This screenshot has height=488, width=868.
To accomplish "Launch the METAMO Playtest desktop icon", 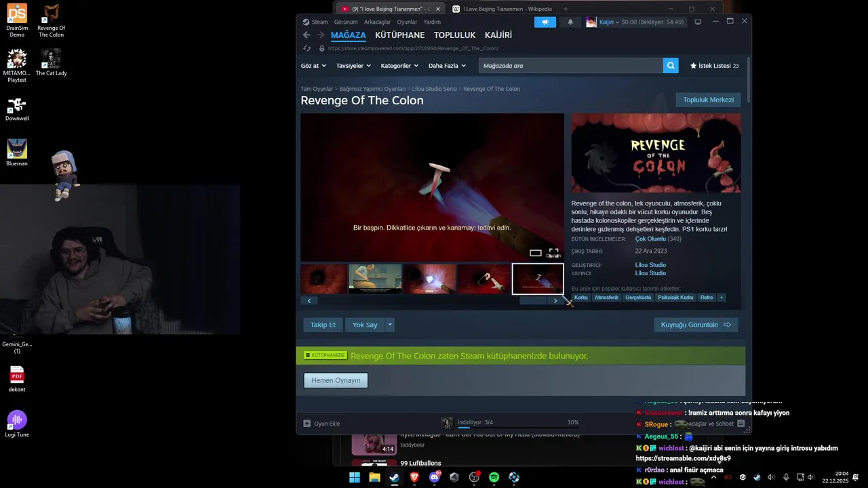I will click(17, 66).
